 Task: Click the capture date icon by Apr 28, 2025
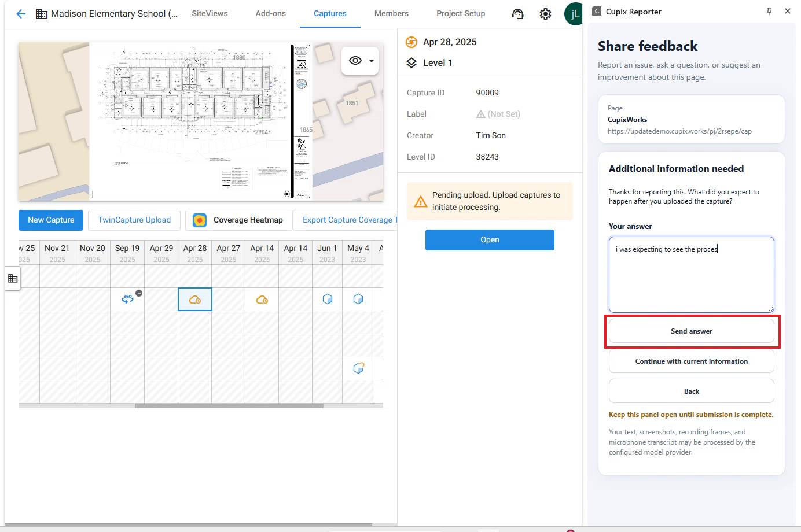pyautogui.click(x=411, y=42)
